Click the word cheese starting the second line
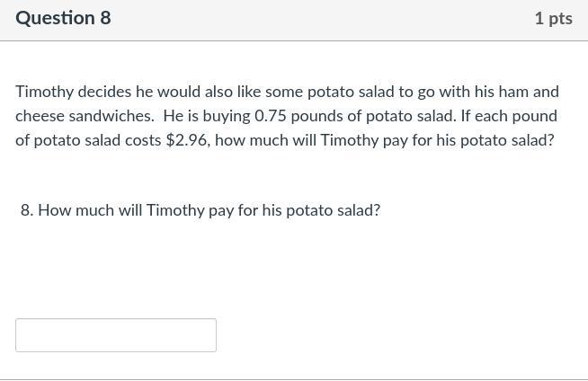The height and width of the screenshot is (381, 588). coord(40,117)
